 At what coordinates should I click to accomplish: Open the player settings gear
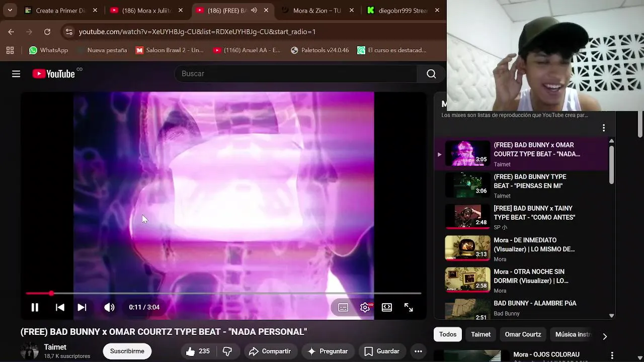coord(365,307)
